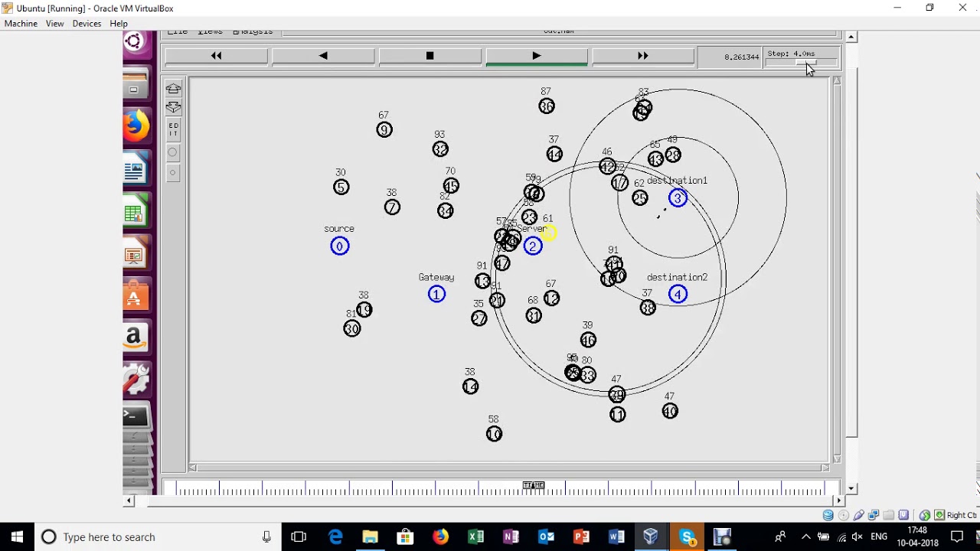Play the animation in reverse
Image resolution: width=980 pixels, height=551 pixels.
(323, 56)
